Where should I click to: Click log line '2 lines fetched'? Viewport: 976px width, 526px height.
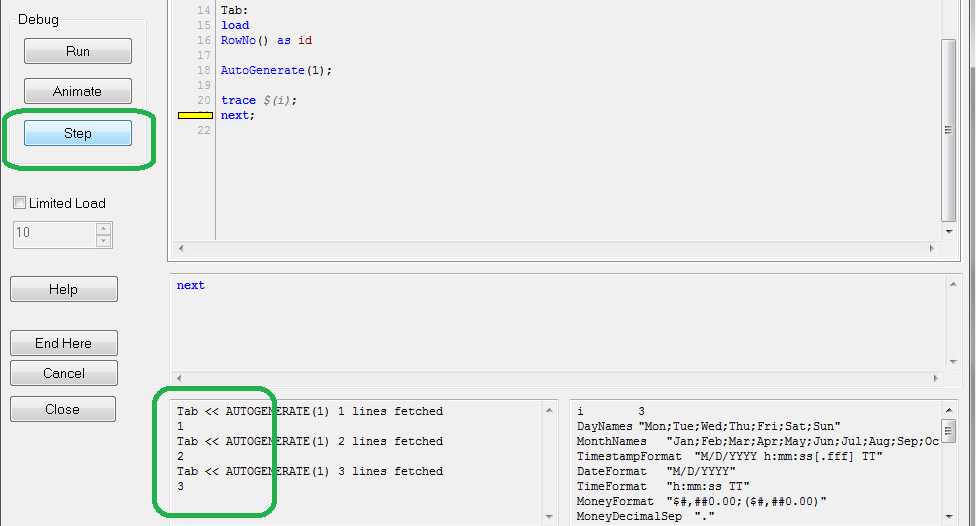(310, 441)
